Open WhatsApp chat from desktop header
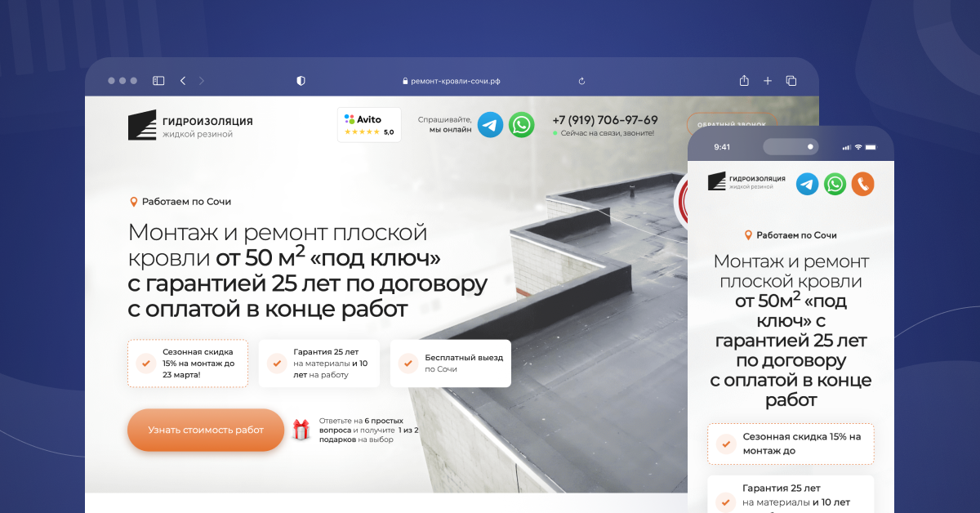 click(522, 125)
